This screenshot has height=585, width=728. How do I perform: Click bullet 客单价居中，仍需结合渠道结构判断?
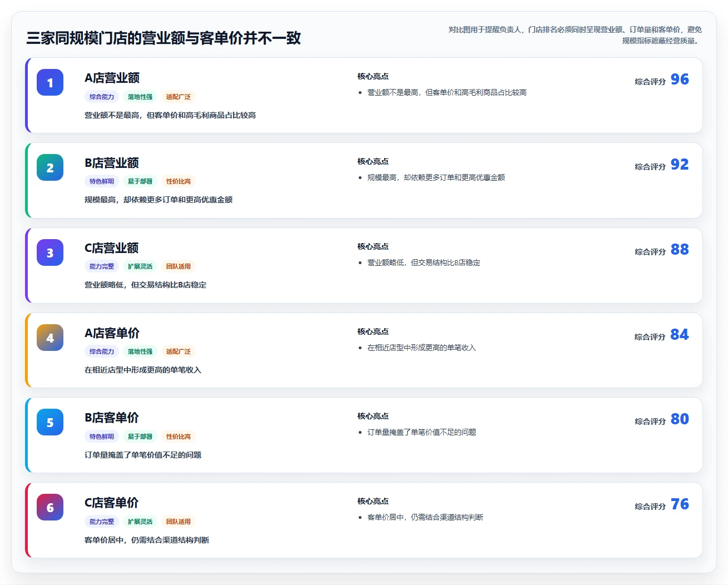425,517
